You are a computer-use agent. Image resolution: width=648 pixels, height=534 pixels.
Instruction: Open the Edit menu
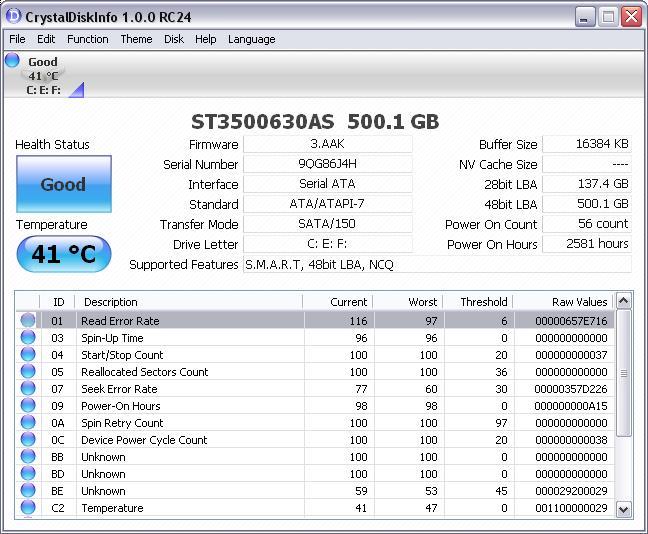click(x=46, y=39)
